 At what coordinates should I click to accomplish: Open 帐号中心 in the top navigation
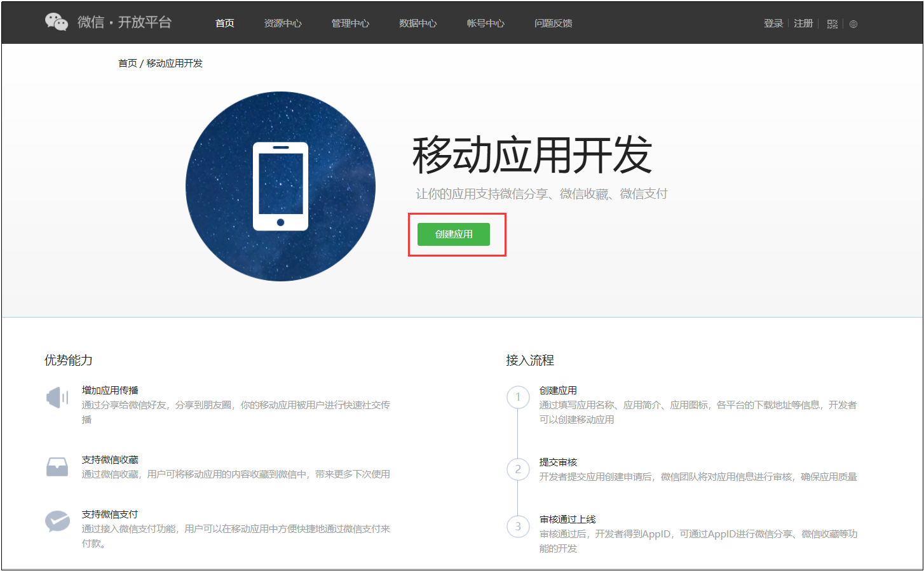click(x=486, y=24)
